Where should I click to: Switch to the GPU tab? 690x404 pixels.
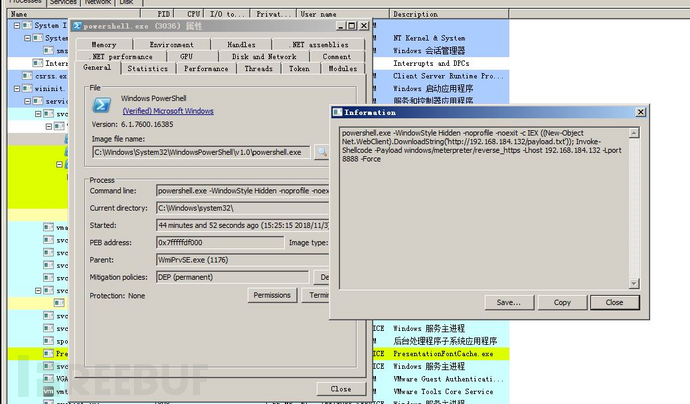click(186, 56)
